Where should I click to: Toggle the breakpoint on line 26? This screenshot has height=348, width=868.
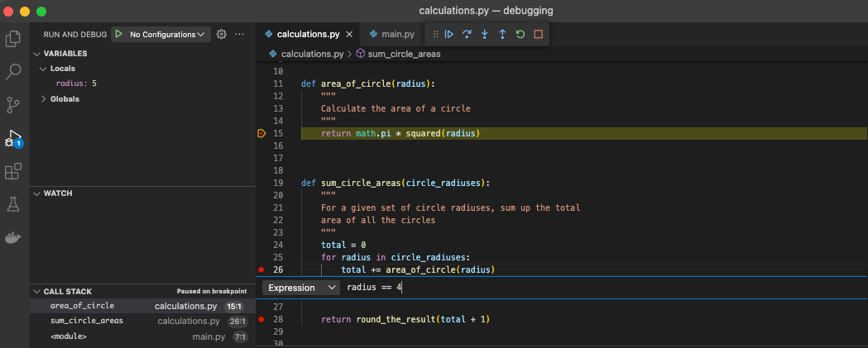(x=261, y=270)
